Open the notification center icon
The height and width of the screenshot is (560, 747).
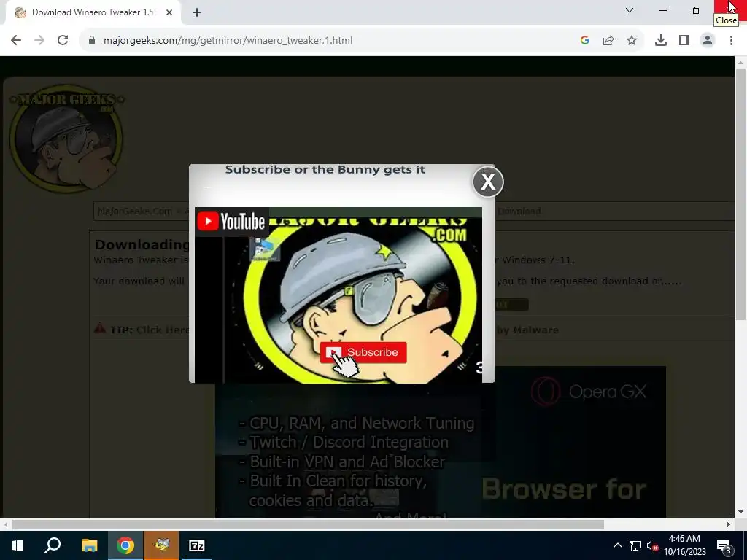click(724, 545)
